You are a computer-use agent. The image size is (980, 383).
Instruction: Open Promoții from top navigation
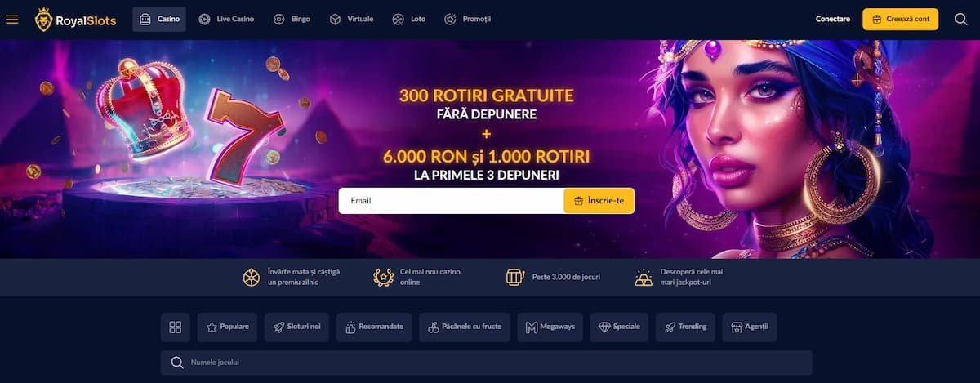[468, 19]
